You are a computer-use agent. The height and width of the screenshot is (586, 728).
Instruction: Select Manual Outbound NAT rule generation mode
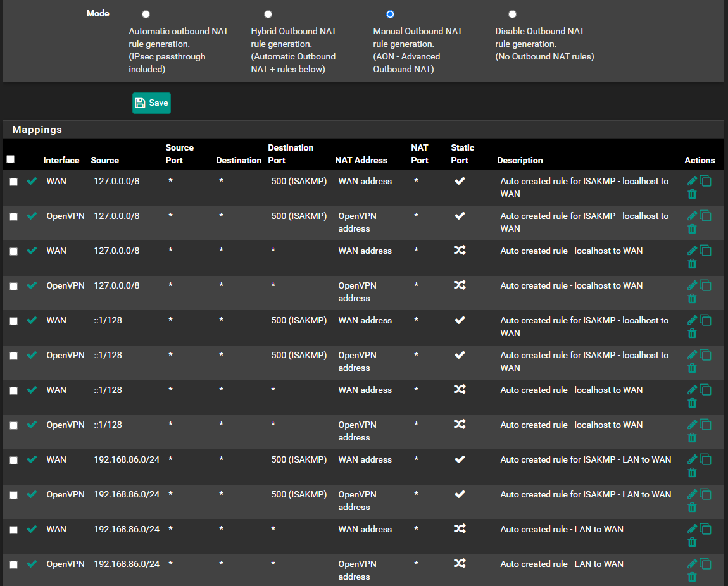[x=390, y=15]
